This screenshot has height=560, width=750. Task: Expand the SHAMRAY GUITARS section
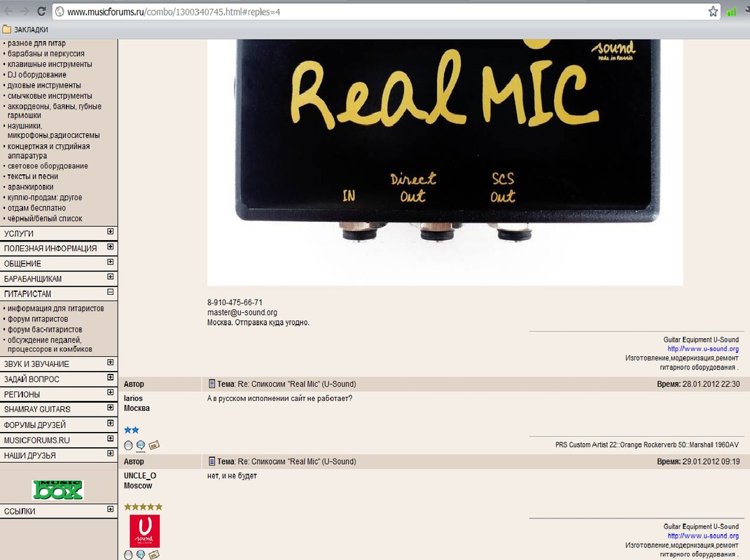111,407
